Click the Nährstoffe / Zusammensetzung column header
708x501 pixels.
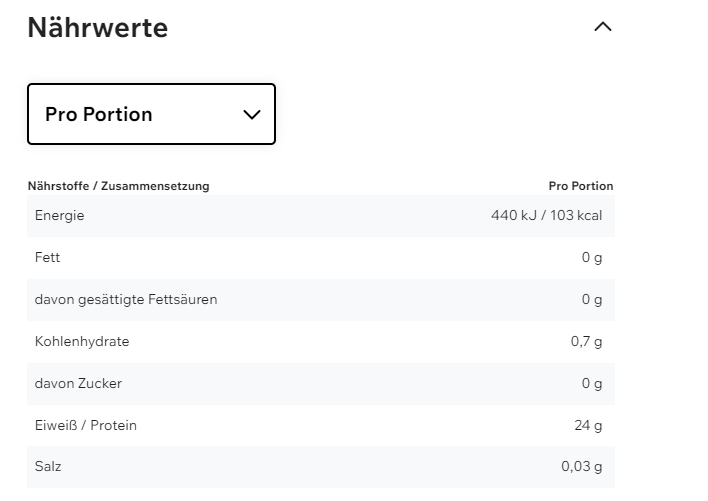click(x=118, y=186)
